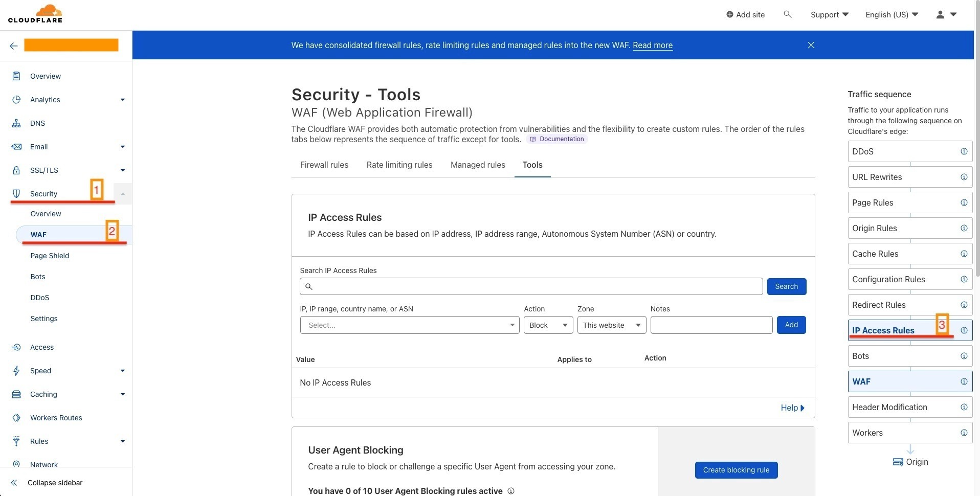Open the This website zone dropdown
The height and width of the screenshot is (496, 980).
612,325
